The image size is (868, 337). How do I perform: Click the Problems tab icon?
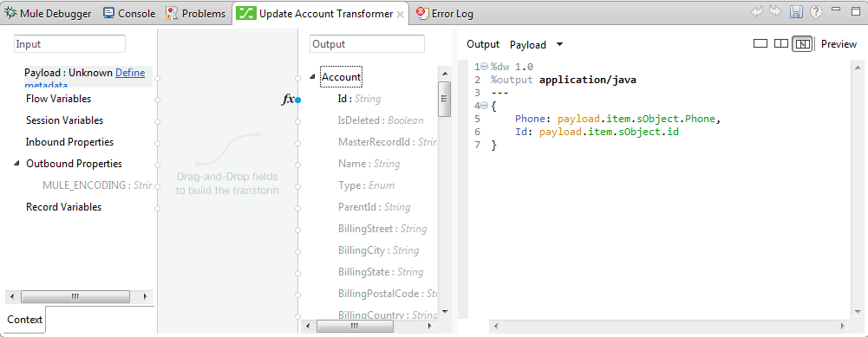tap(172, 13)
